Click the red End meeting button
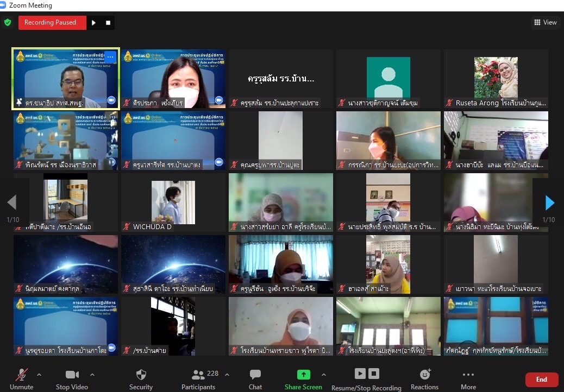The image size is (564, 392). tap(541, 380)
